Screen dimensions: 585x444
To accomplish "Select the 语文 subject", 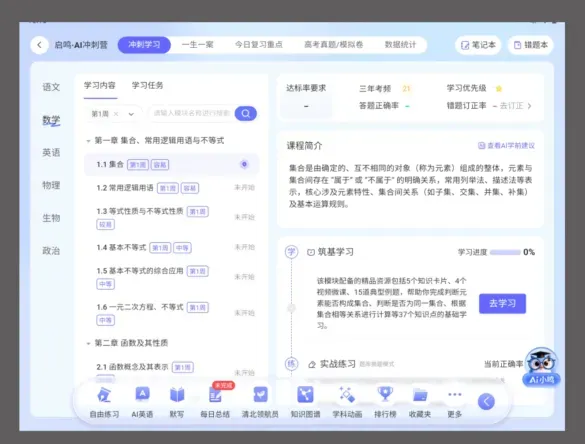I will pos(51,87).
